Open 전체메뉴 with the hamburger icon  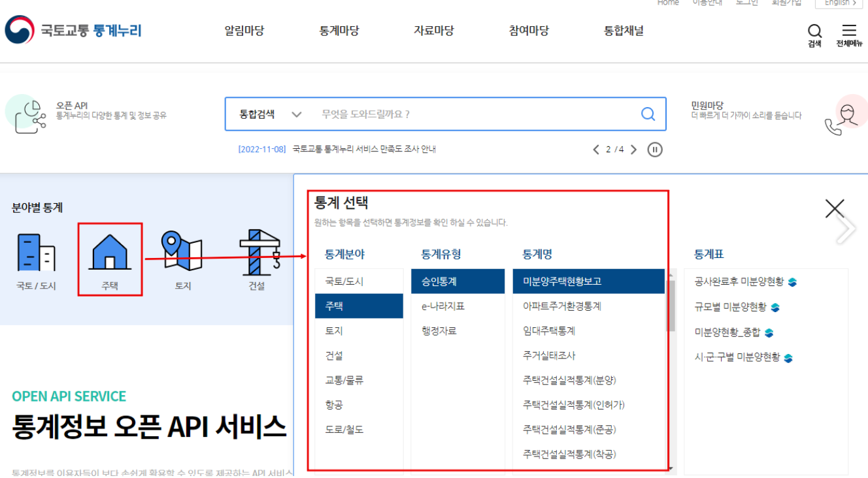tap(849, 29)
